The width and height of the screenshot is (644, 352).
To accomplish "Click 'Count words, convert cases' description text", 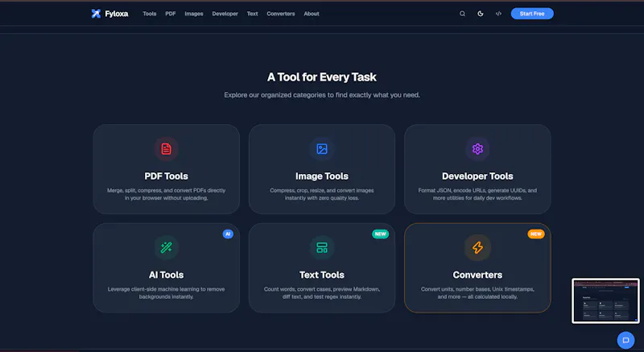I will 322,293.
